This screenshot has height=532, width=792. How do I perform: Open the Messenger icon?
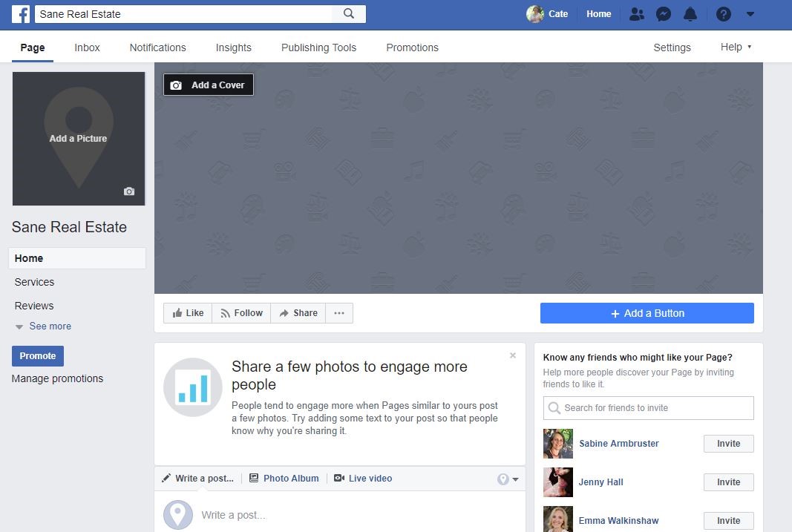[663, 14]
